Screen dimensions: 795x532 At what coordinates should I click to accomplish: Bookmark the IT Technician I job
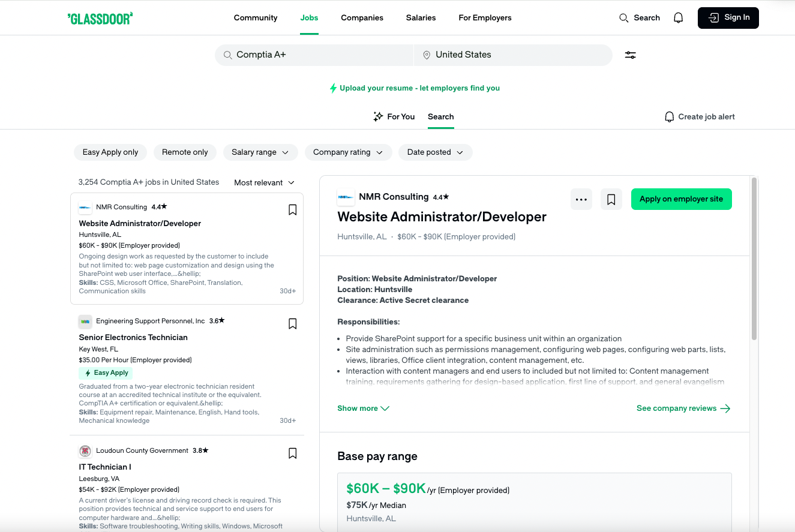293,453
